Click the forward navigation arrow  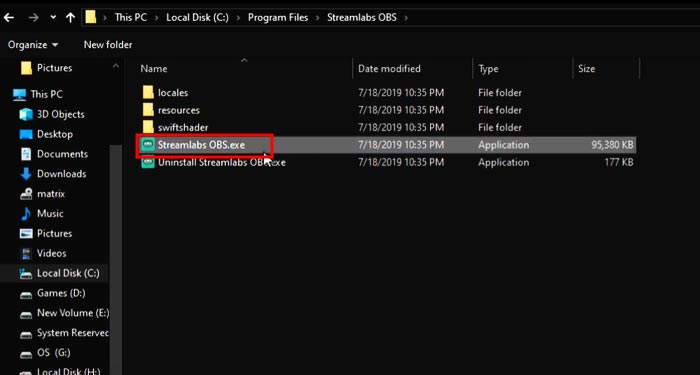(x=33, y=18)
